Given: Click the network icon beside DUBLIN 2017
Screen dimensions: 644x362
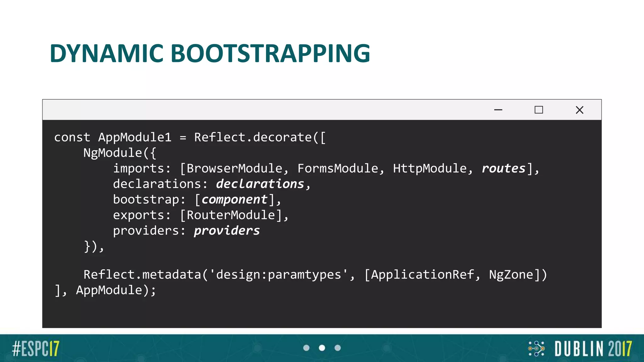Looking at the screenshot, I should 536,348.
